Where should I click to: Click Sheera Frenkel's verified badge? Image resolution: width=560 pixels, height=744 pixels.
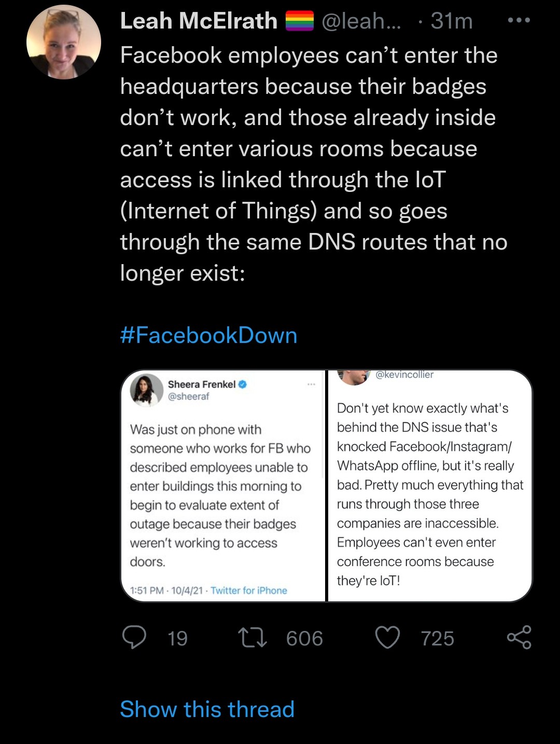(243, 384)
